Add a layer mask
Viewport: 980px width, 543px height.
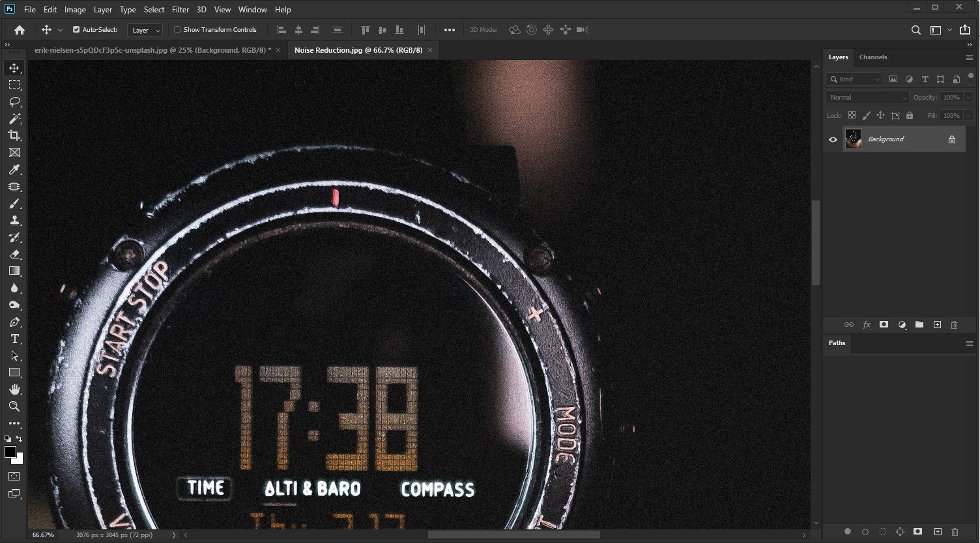tap(884, 324)
